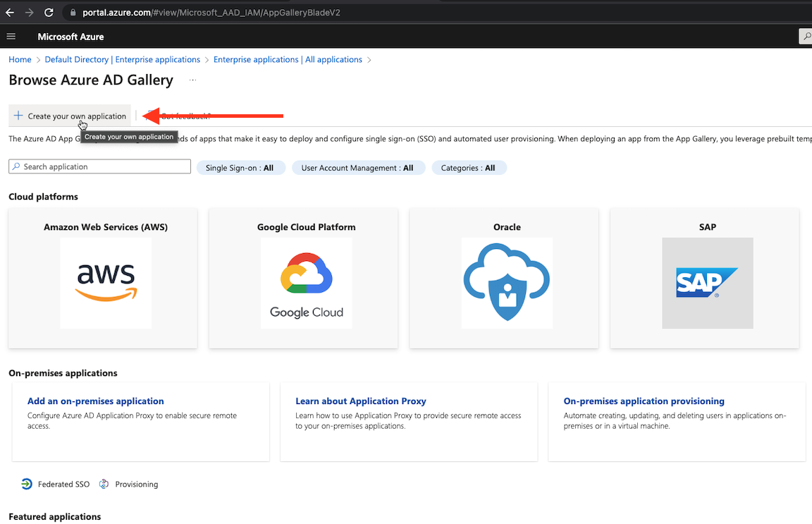Expand the Categories filter

tap(468, 168)
